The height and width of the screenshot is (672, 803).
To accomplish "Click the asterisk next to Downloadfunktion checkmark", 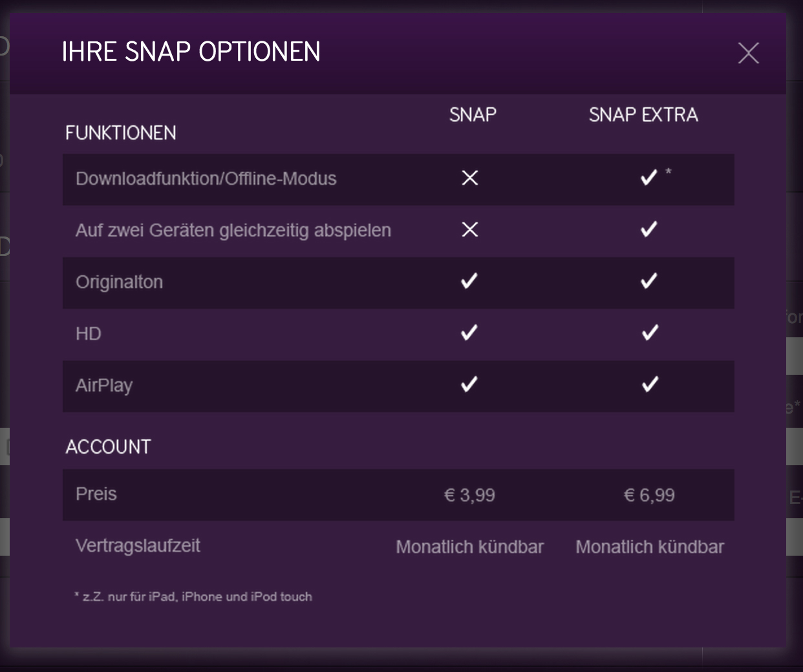I will click(669, 172).
